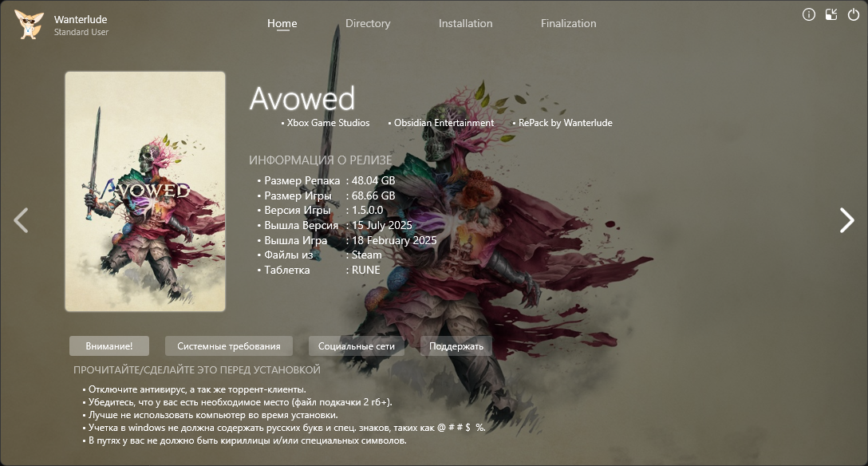Click the minimize-to-tray window icon
This screenshot has height=466, width=868.
(x=831, y=15)
